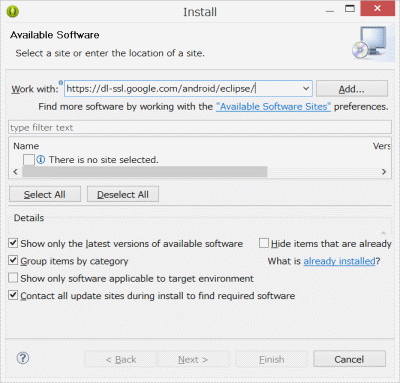Viewport: 400px width, 383px height.
Task: Toggle Contact all update sites checkbox
Action: [13, 295]
